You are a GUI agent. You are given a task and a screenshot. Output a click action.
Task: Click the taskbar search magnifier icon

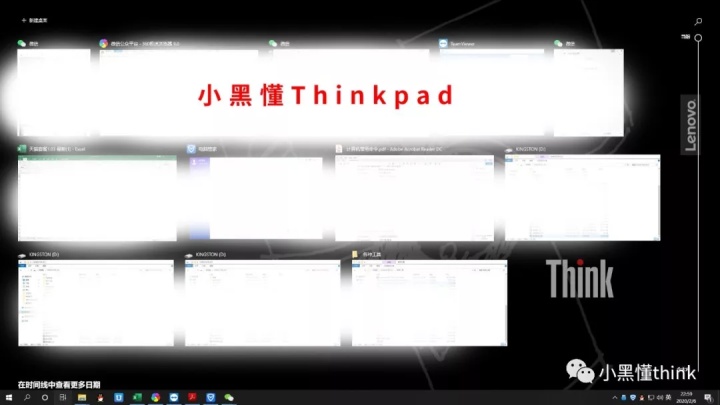pos(27,398)
